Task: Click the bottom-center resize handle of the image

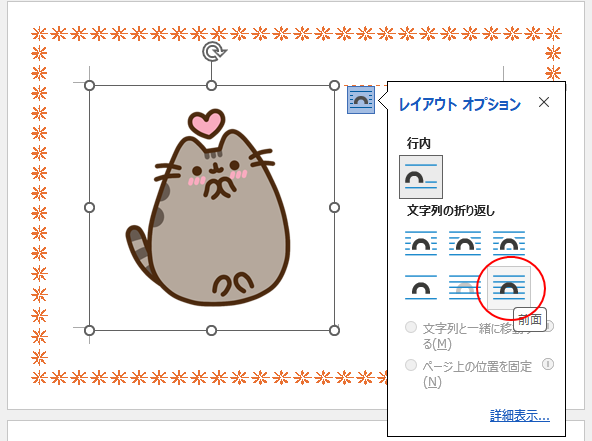Action: (x=211, y=331)
